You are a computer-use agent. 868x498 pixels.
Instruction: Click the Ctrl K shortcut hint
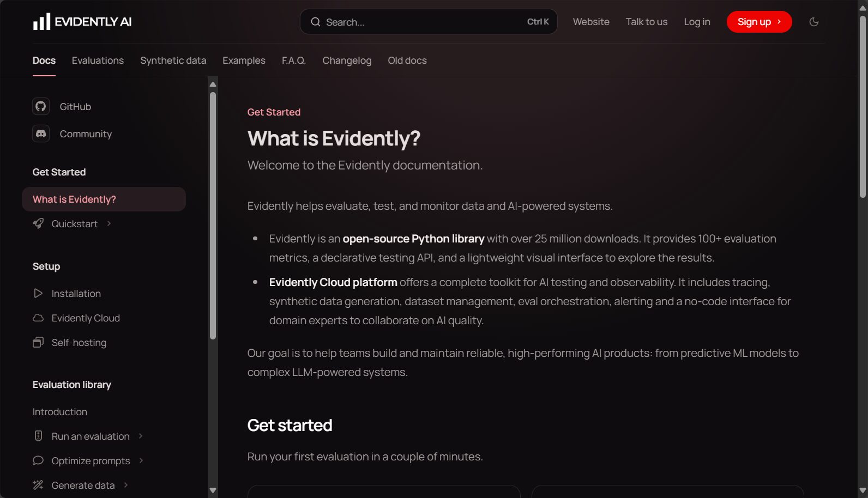(538, 22)
